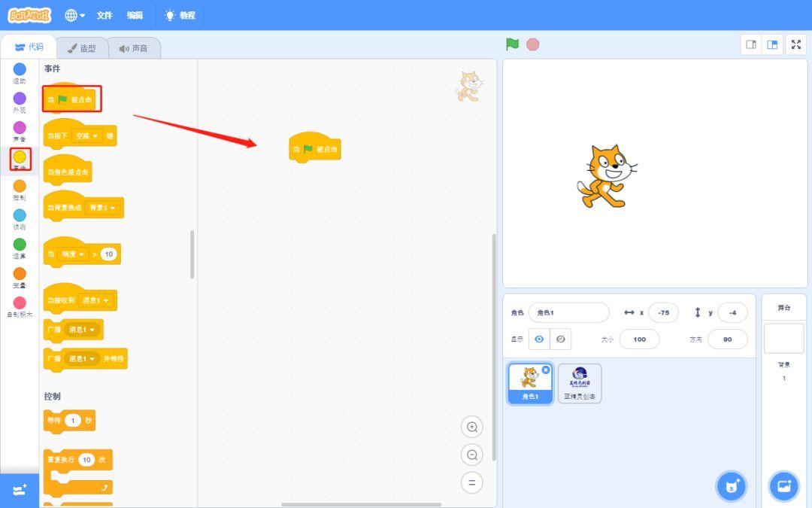
Task: Click the x position field -75
Action: [x=663, y=312]
